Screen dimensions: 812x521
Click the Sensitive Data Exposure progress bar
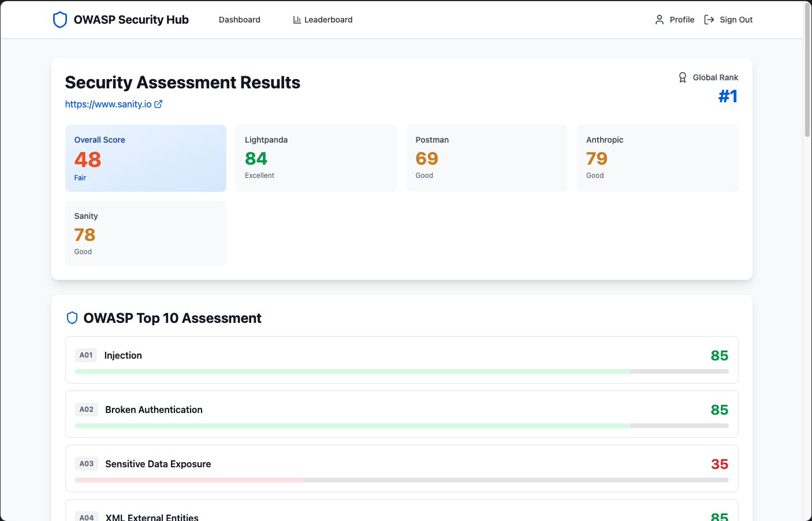pos(402,480)
